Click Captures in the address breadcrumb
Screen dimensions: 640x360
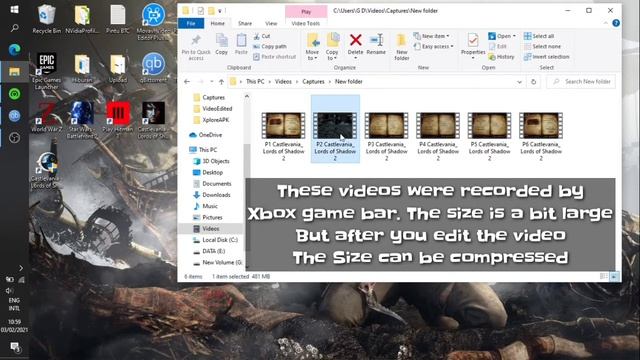(x=313, y=82)
